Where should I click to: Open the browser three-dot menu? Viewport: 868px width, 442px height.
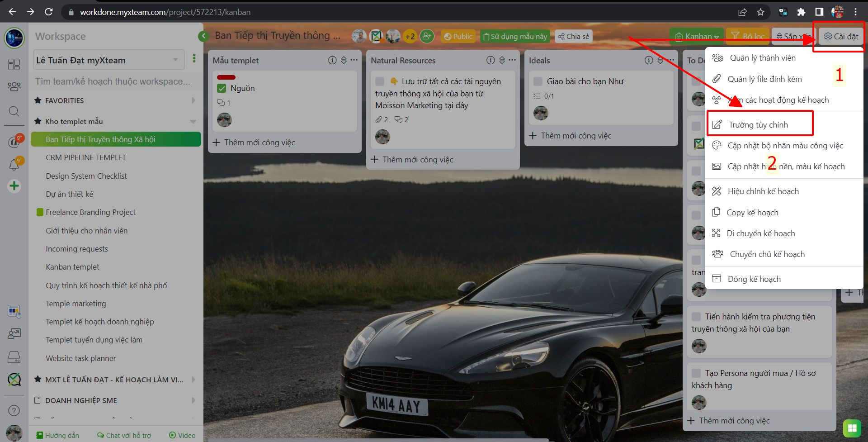[x=855, y=12]
